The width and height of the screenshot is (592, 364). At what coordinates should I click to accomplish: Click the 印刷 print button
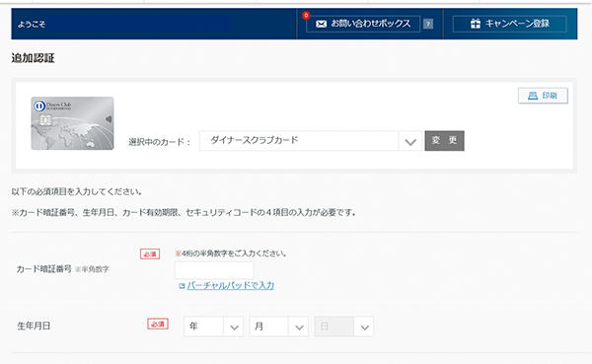[543, 96]
